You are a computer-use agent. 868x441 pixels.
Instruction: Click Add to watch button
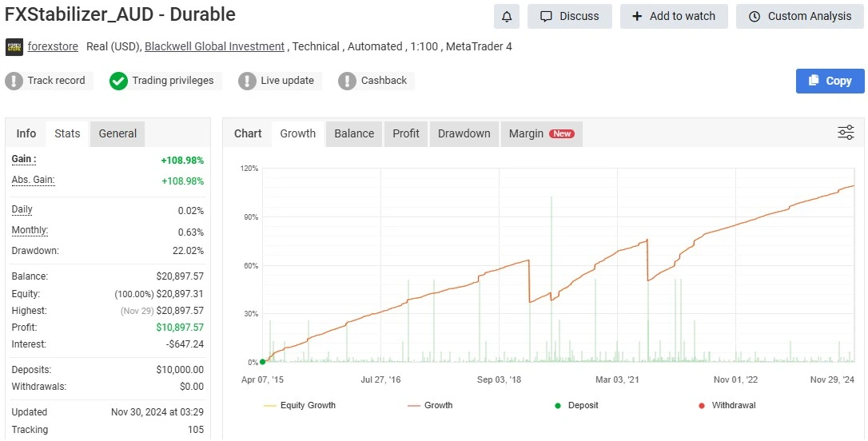674,16
